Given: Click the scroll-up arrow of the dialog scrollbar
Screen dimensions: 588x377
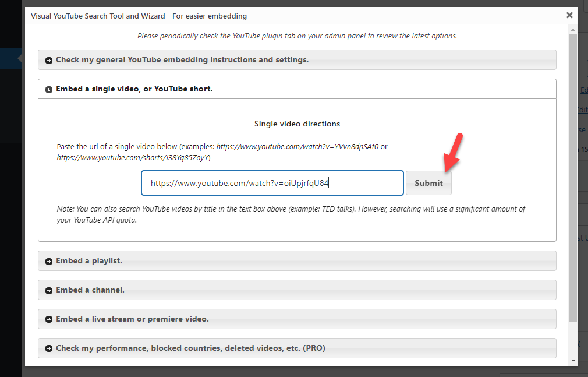Looking at the screenshot, I should coord(573,29).
